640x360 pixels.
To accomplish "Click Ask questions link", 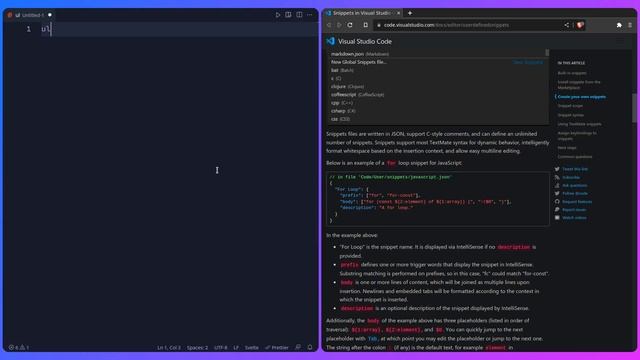I will (575, 185).
